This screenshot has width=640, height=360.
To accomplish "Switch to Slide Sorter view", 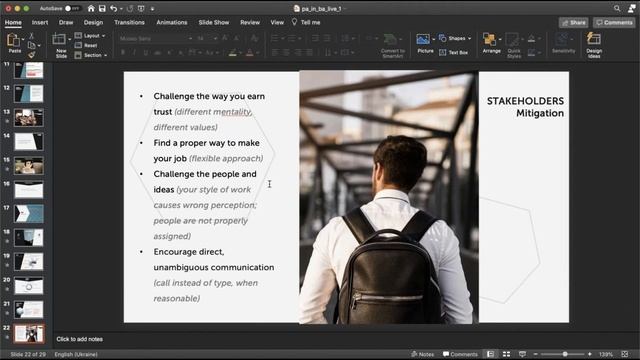I will [506, 354].
